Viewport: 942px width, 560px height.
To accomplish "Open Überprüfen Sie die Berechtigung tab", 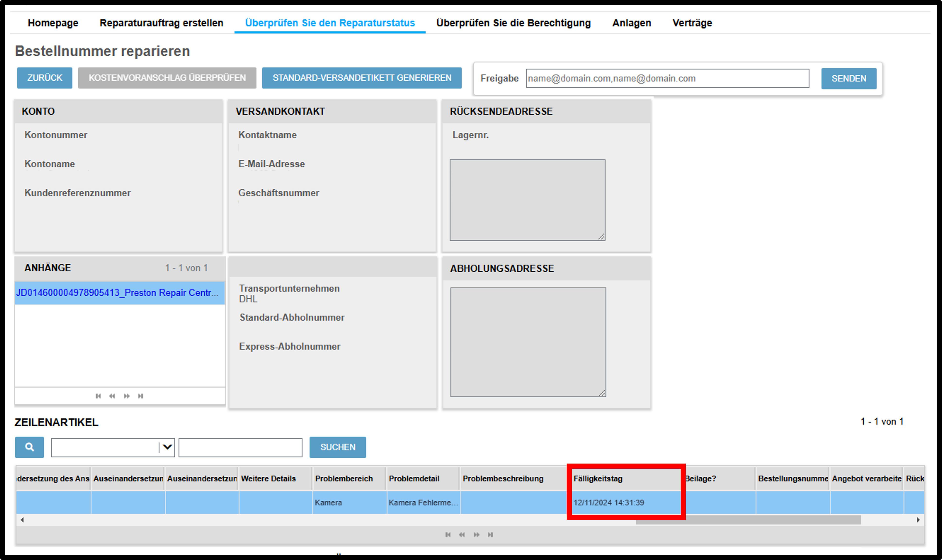I will point(513,23).
